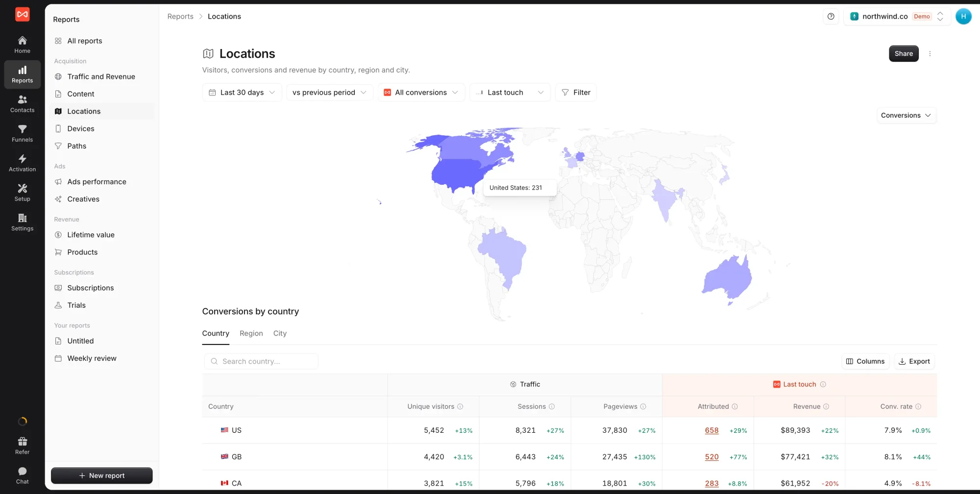Image resolution: width=980 pixels, height=494 pixels.
Task: Click the GB attributed value 520 link
Action: click(711, 457)
